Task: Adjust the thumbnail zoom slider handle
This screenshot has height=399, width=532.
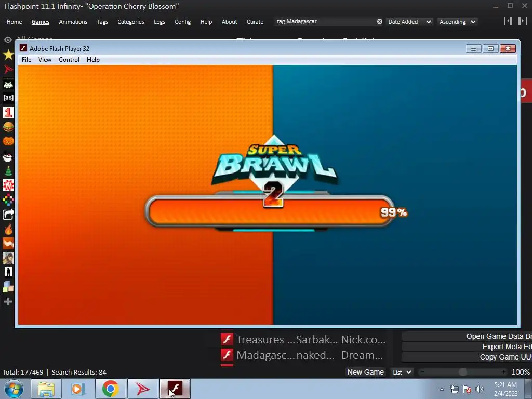Action: (462, 372)
